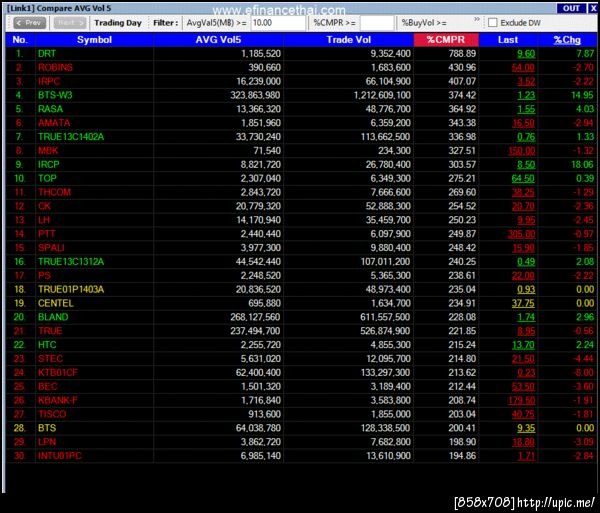Sort by the Symbol column header
600x513 pixels.
click(94, 40)
